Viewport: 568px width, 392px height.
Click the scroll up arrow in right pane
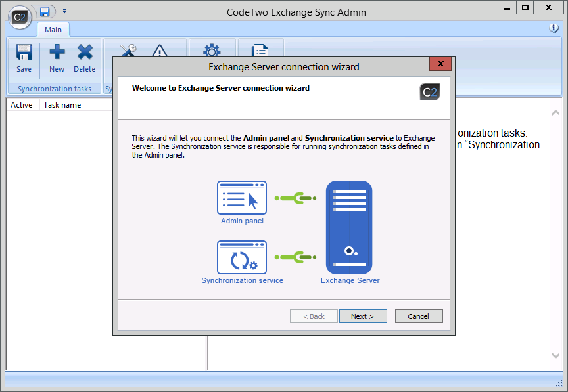coord(556,113)
